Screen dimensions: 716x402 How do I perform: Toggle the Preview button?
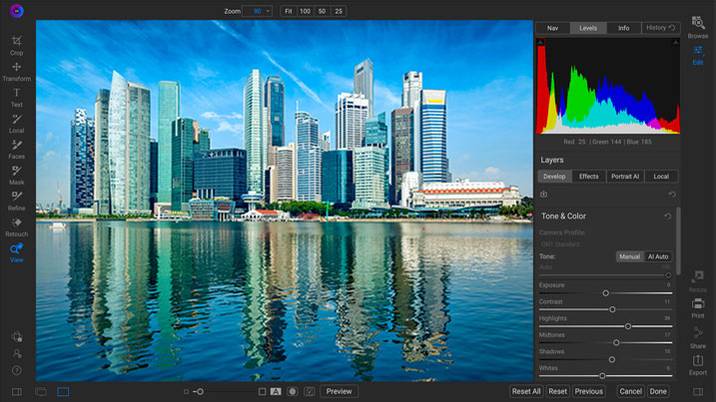[339, 391]
